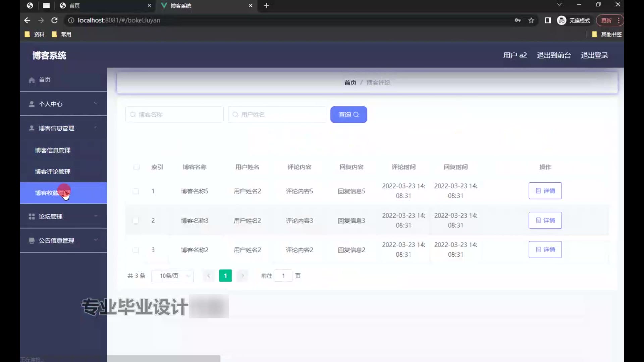Toggle the browser side panel icon
Viewport: 644px width, 362px height.
point(548,20)
